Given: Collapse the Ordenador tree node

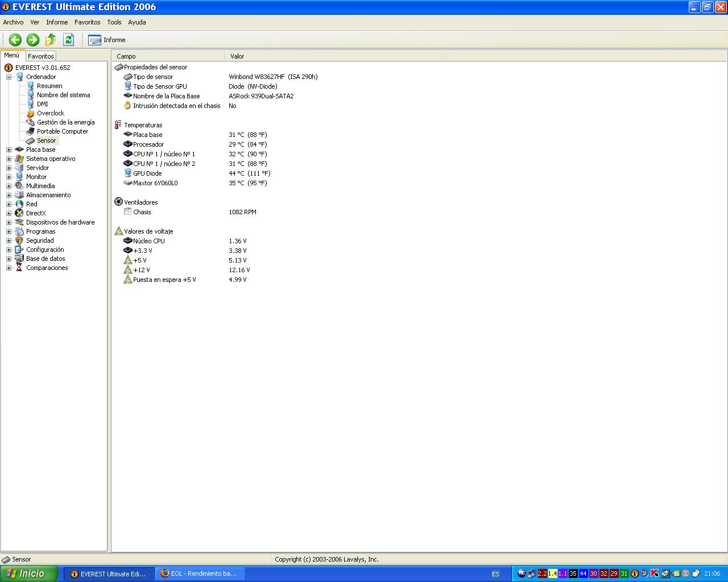Looking at the screenshot, I should tap(9, 77).
